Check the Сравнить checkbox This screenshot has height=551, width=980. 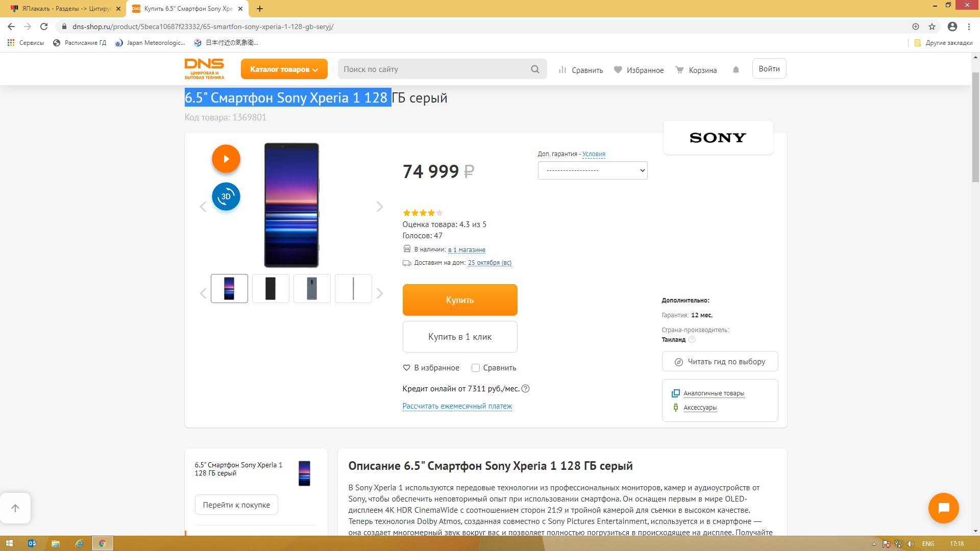[476, 368]
